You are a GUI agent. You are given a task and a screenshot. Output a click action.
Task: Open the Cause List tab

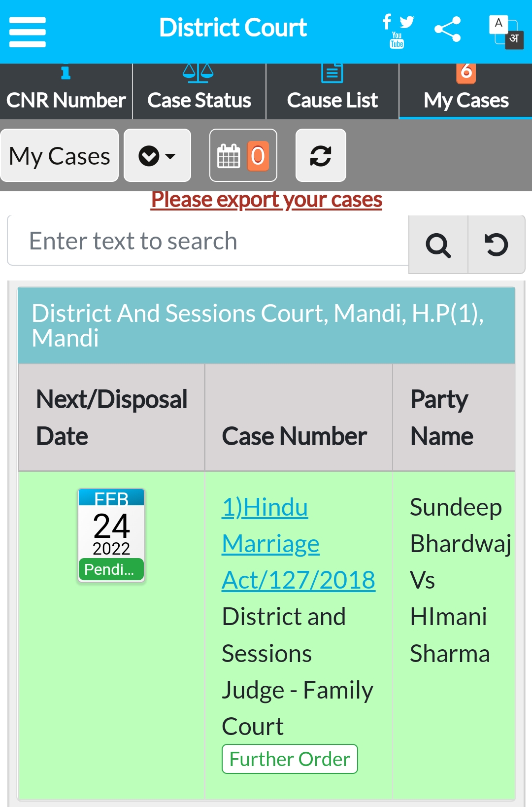332,92
